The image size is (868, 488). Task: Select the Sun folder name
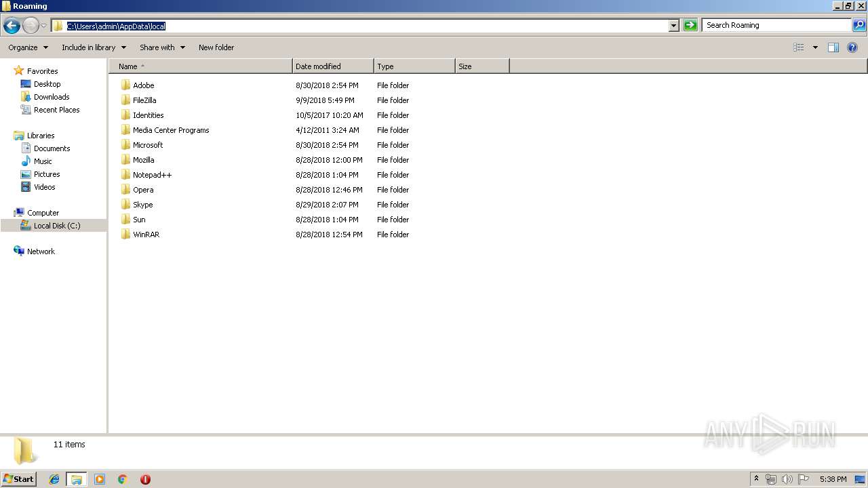click(x=139, y=220)
